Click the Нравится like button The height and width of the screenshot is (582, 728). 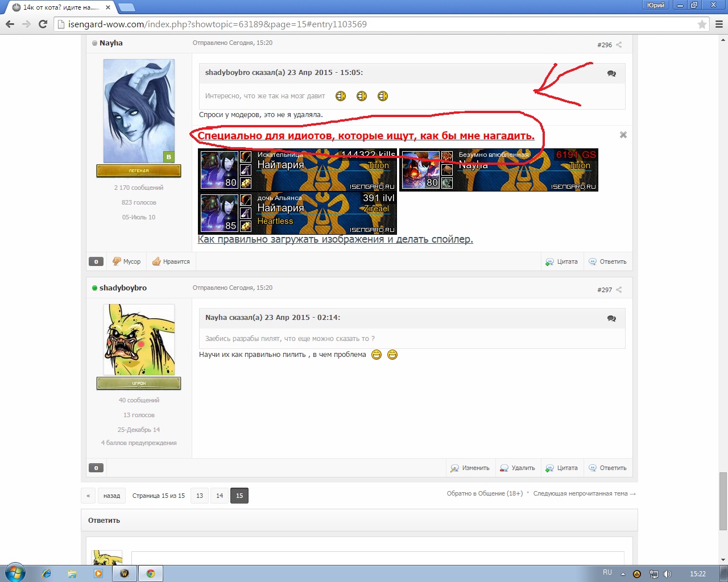[171, 261]
